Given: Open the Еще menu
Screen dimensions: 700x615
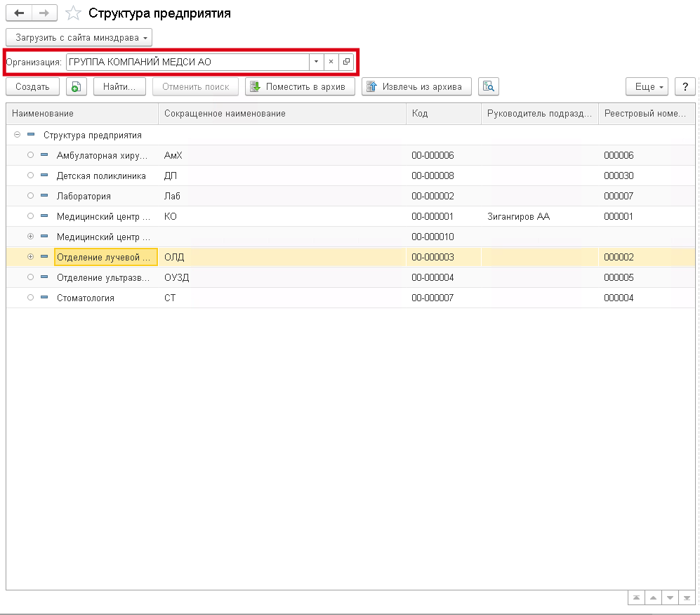Looking at the screenshot, I should pos(647,86).
